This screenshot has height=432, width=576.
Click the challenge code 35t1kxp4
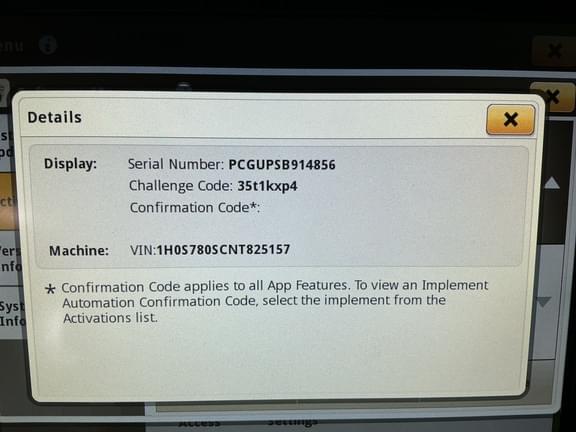(267, 186)
